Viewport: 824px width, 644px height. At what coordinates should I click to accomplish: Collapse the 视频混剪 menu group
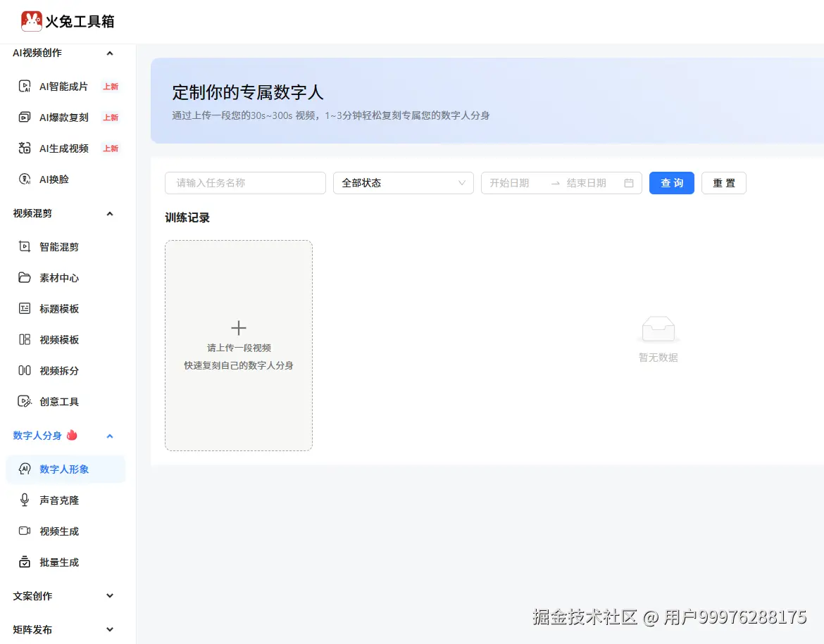110,213
